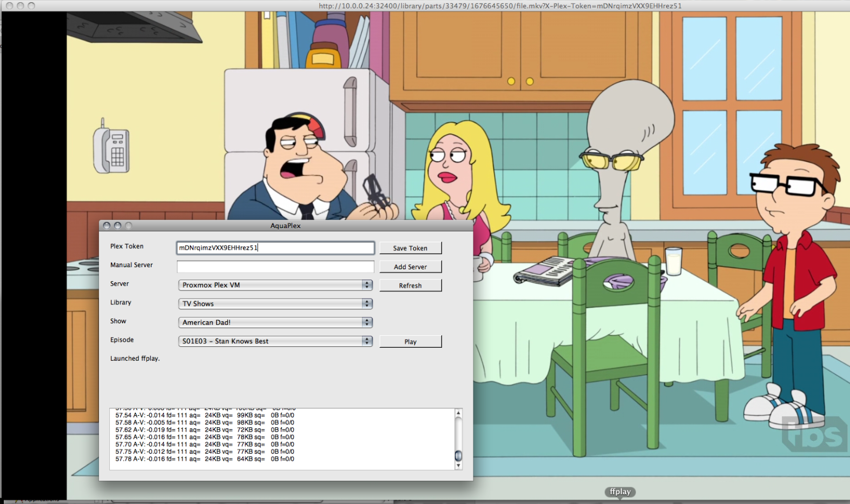Choose another episode from the Episode dropdown
The height and width of the screenshot is (504, 850).
tap(275, 341)
